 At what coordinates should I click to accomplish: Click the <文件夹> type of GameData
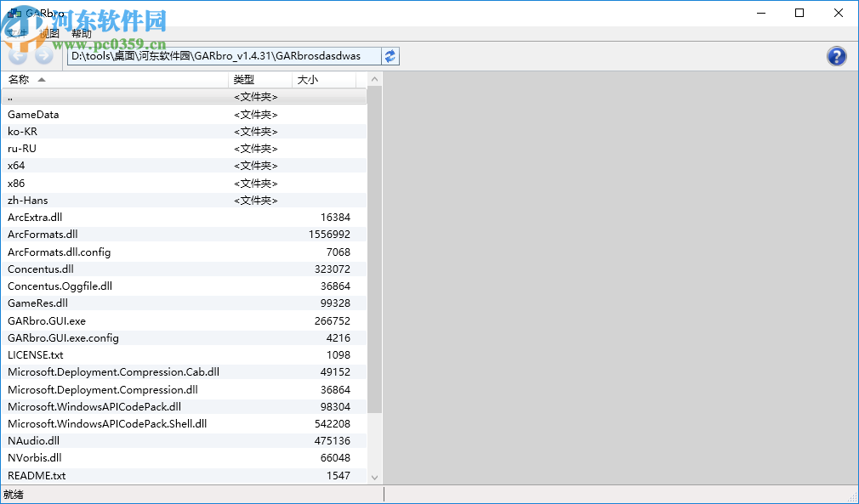(256, 115)
